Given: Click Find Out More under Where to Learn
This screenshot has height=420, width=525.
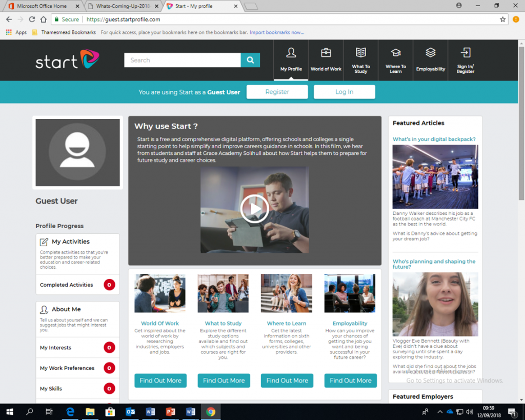Looking at the screenshot, I should 287,381.
